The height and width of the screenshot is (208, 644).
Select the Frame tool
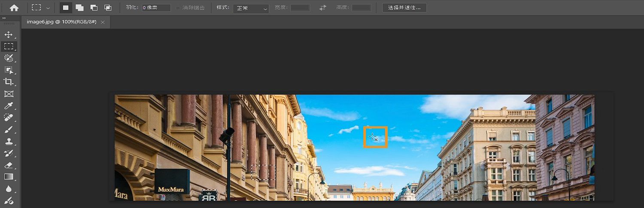coord(9,93)
